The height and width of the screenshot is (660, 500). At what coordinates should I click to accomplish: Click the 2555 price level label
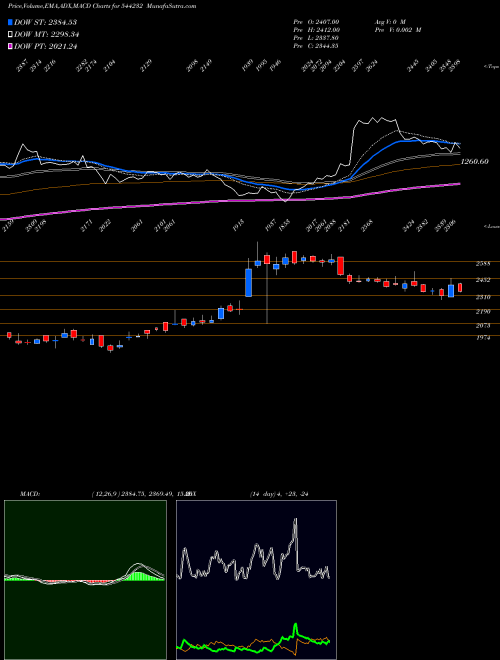(x=483, y=264)
